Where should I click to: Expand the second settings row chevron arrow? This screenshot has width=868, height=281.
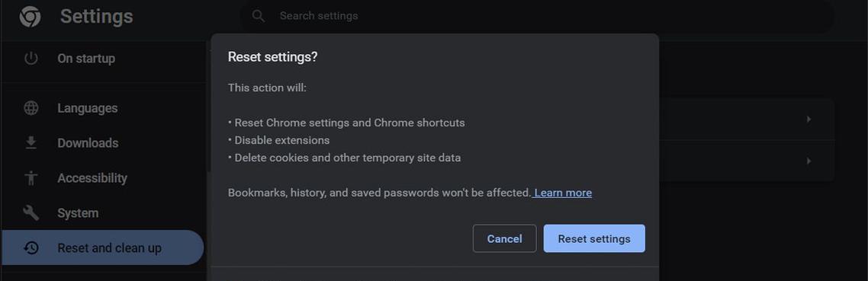[x=809, y=161]
